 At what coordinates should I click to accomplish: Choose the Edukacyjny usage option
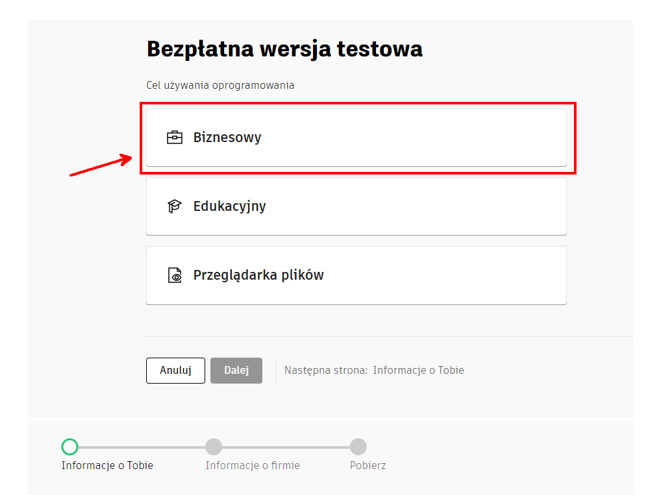[x=356, y=207]
